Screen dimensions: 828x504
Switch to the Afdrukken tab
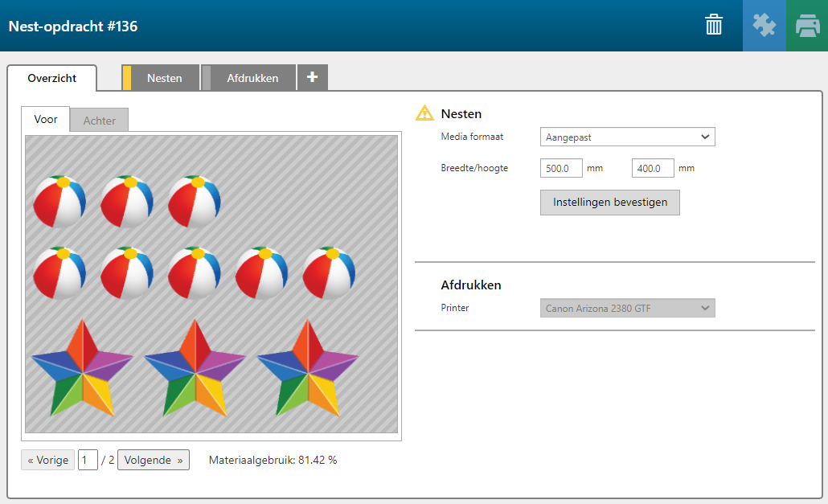[x=252, y=79]
